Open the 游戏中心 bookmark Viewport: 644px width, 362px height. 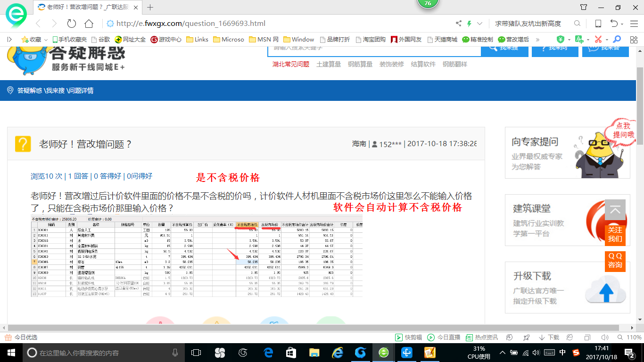point(166,40)
